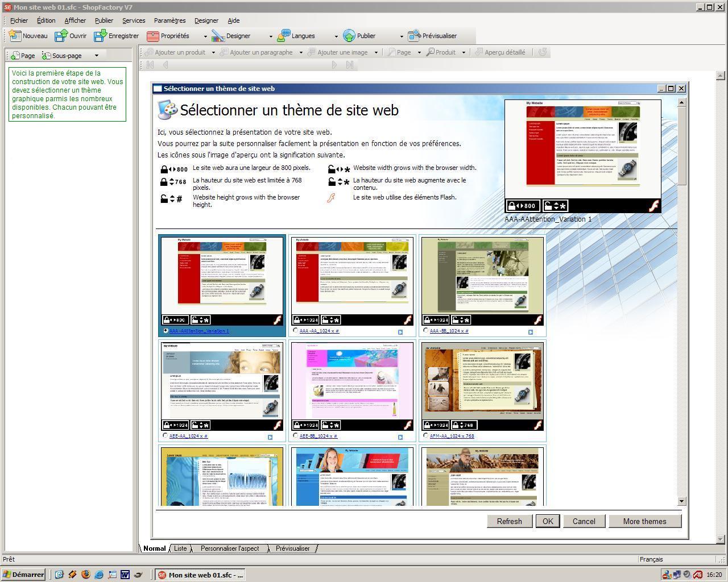Click the Langues toolbar icon
Viewport: 728px width, 582px height.
283,36
